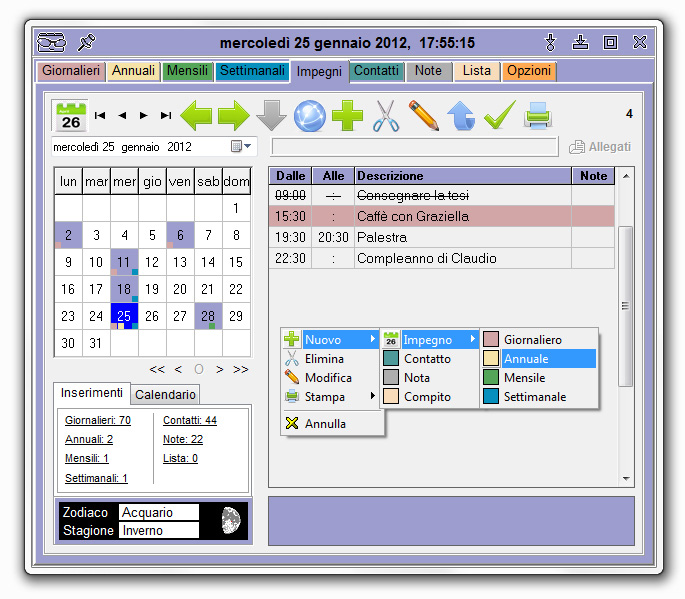Select day 28 in the calendar

point(208,316)
